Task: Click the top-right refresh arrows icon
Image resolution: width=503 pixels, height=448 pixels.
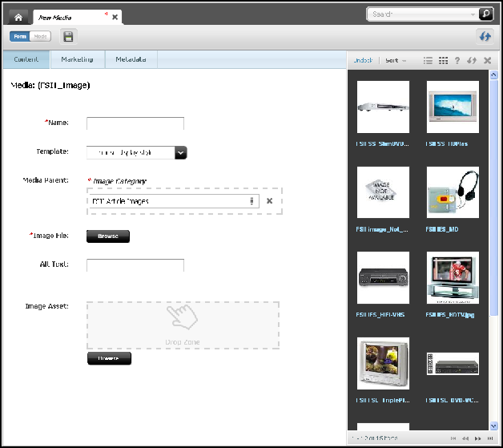Action: [485, 36]
